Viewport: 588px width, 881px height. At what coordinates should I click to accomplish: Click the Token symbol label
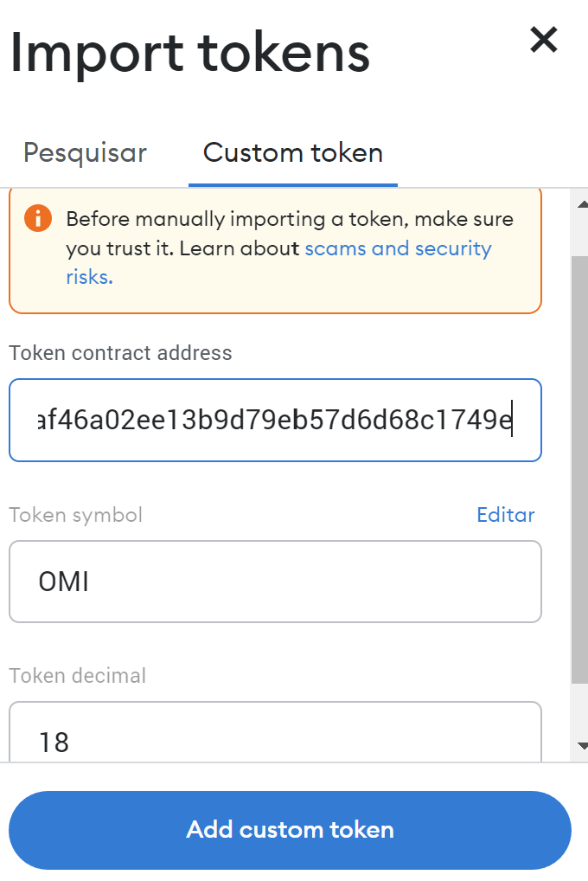[76, 515]
